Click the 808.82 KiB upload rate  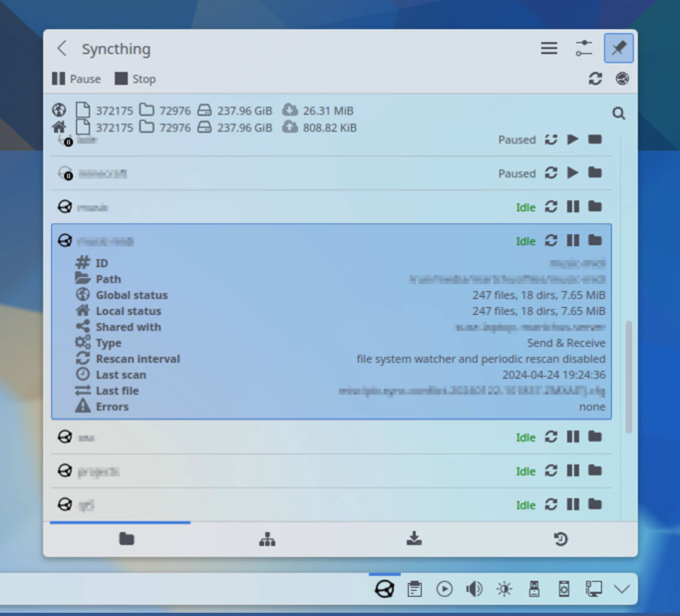(x=330, y=128)
